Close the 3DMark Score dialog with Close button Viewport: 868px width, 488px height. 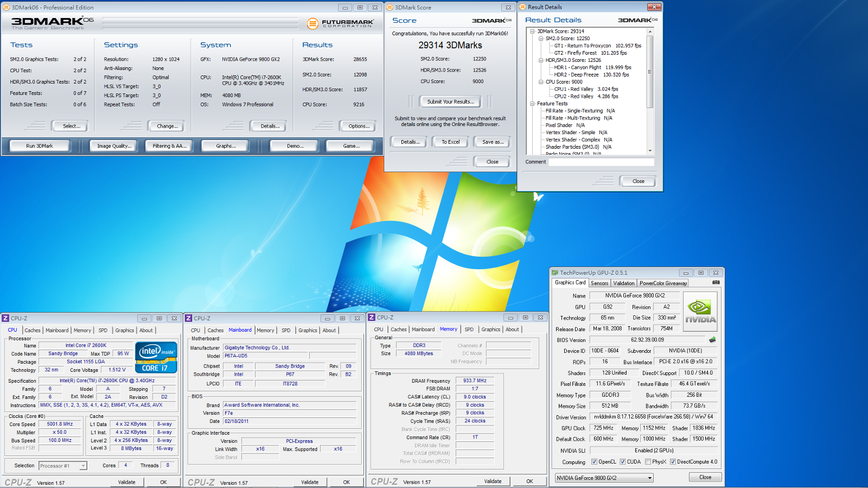click(x=492, y=162)
